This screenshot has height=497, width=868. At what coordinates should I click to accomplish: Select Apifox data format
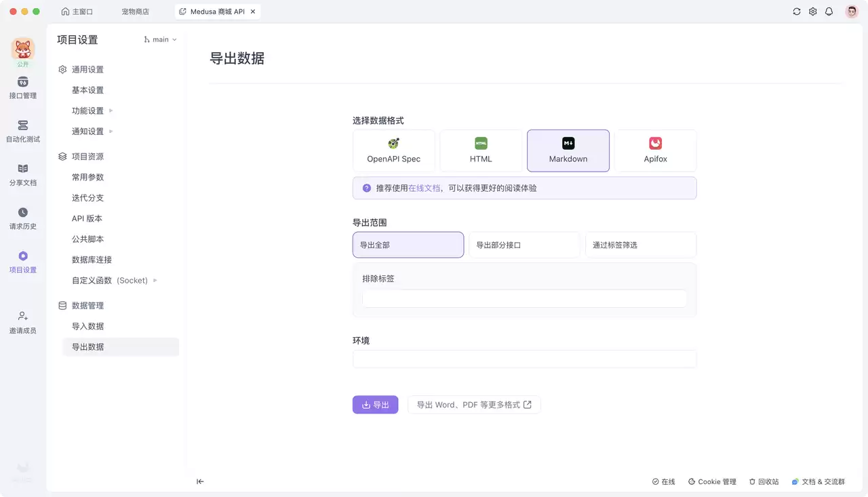click(x=656, y=151)
